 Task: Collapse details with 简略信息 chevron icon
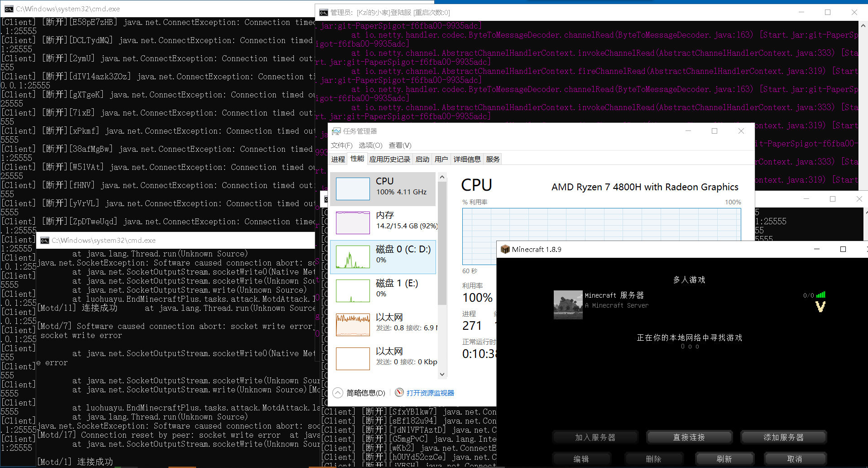point(338,393)
